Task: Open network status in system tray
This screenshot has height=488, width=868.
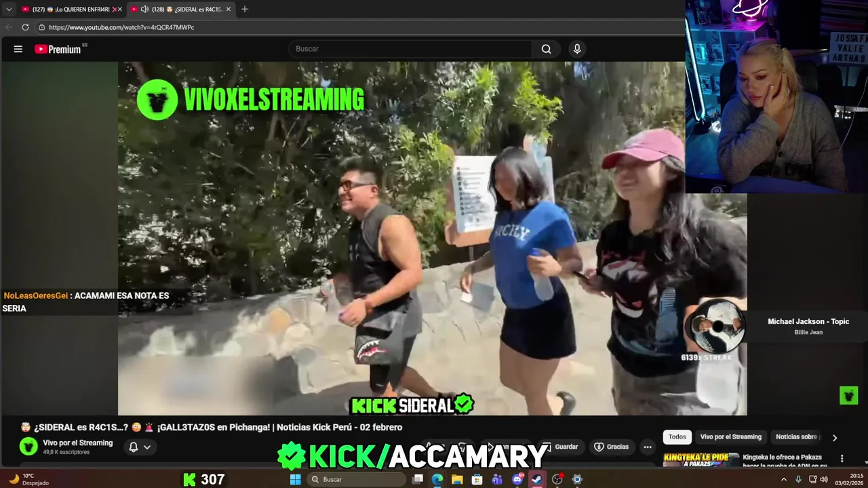Action: pos(812,479)
